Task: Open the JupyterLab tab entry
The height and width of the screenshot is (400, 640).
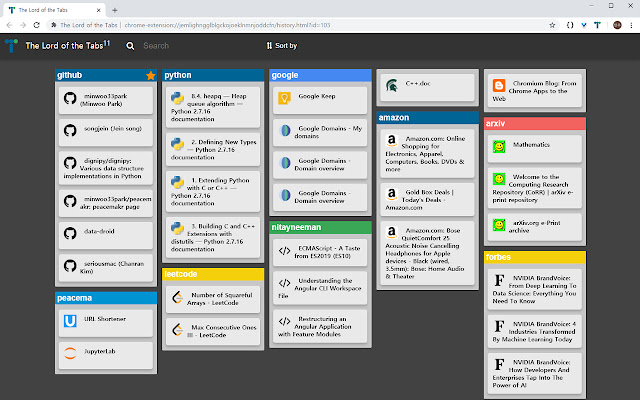Action: (x=106, y=353)
